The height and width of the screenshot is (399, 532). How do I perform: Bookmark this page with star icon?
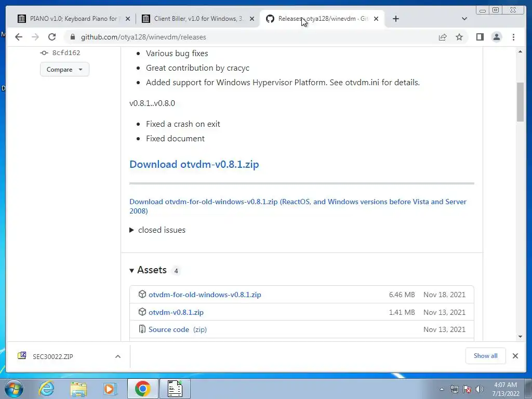[x=459, y=37]
